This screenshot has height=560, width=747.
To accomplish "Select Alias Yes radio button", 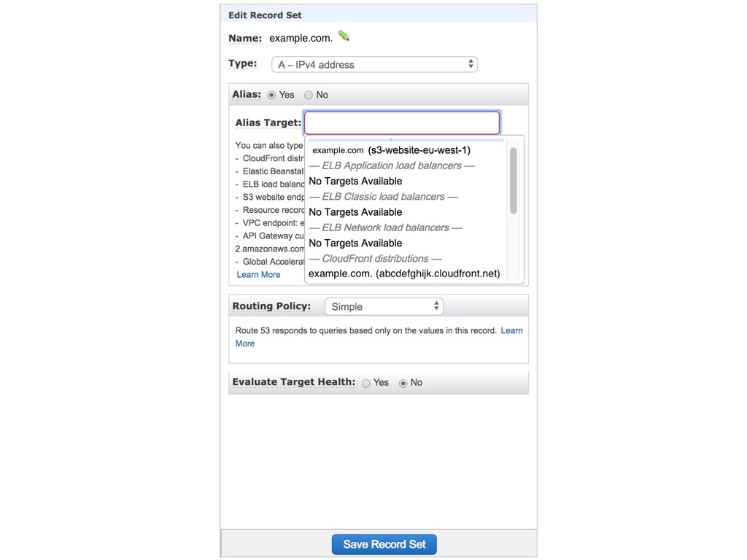I will tap(271, 96).
